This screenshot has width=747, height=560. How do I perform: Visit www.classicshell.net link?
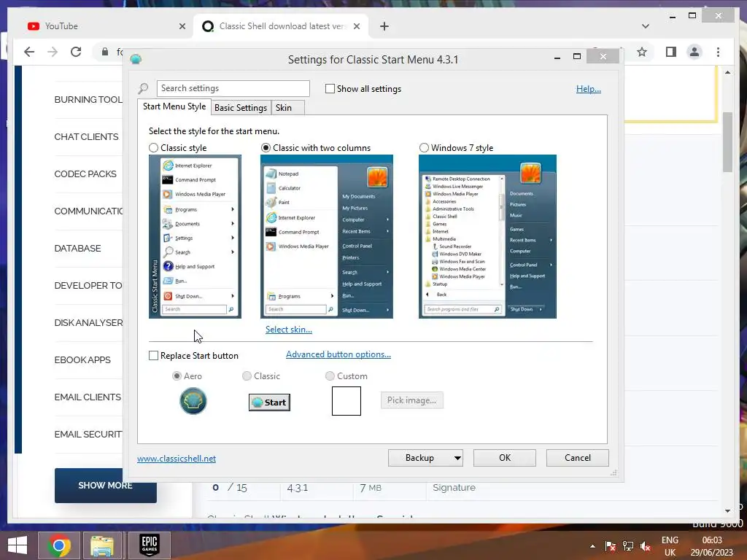pos(177,459)
